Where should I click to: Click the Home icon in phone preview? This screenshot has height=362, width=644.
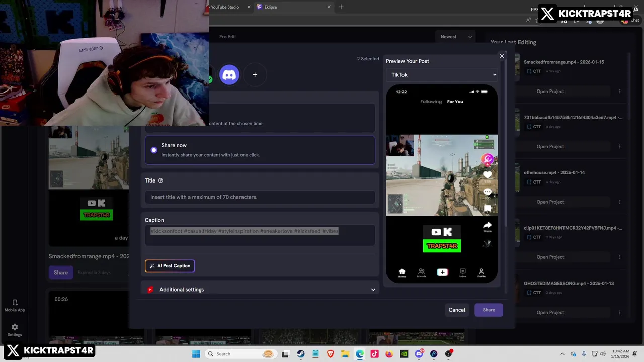click(402, 273)
